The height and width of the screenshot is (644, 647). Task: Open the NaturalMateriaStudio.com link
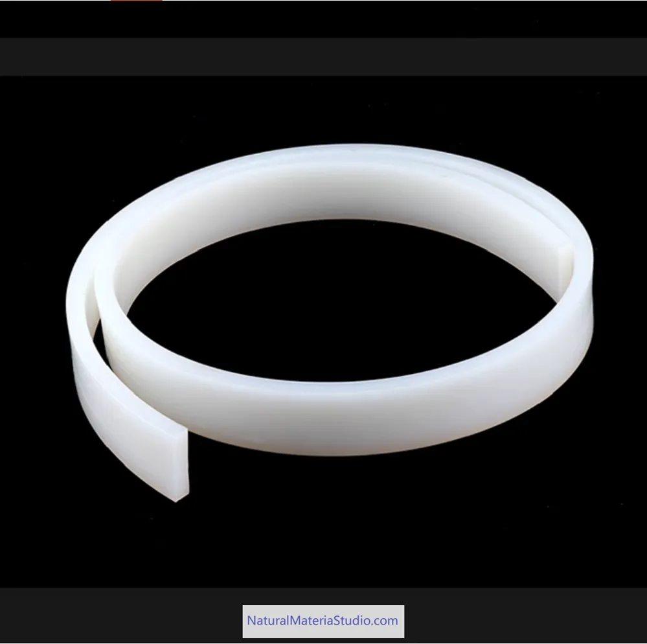323,621
